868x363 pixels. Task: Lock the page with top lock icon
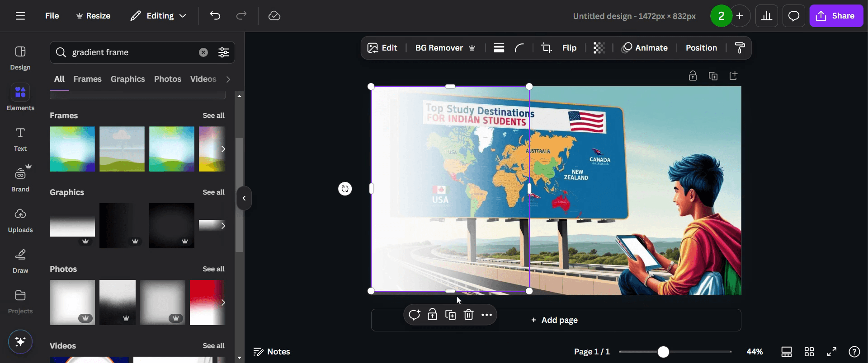pos(693,76)
